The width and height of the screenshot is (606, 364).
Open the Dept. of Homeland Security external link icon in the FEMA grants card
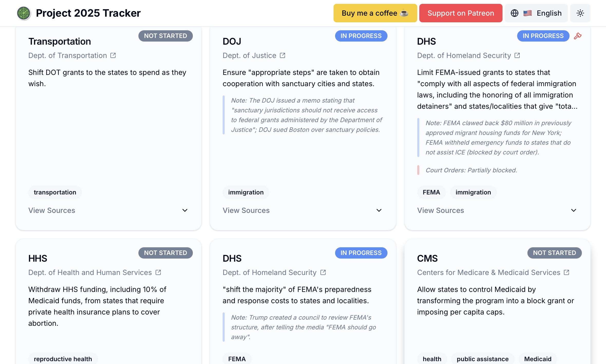point(517,55)
